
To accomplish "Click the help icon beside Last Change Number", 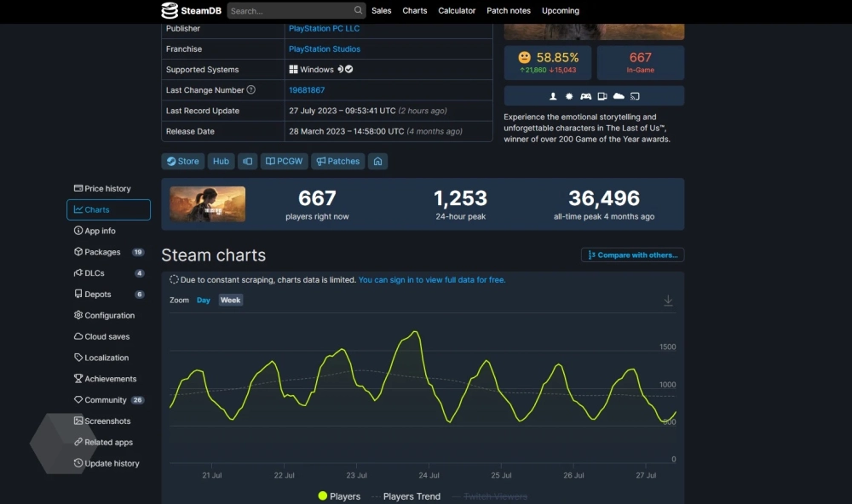I will pos(250,90).
